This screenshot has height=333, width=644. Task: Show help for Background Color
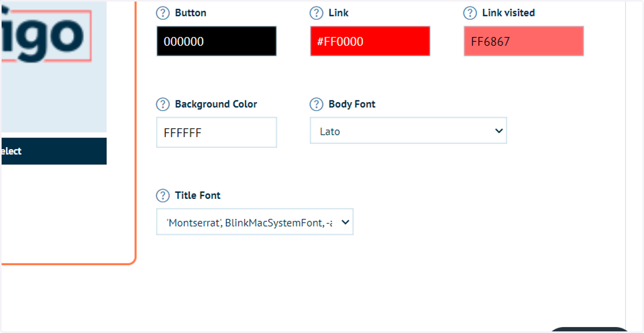pos(163,104)
